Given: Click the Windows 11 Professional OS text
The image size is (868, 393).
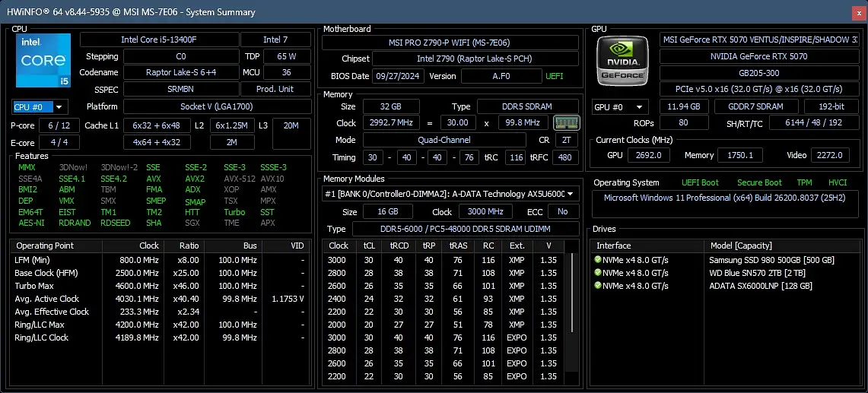Looking at the screenshot, I should tap(724, 198).
